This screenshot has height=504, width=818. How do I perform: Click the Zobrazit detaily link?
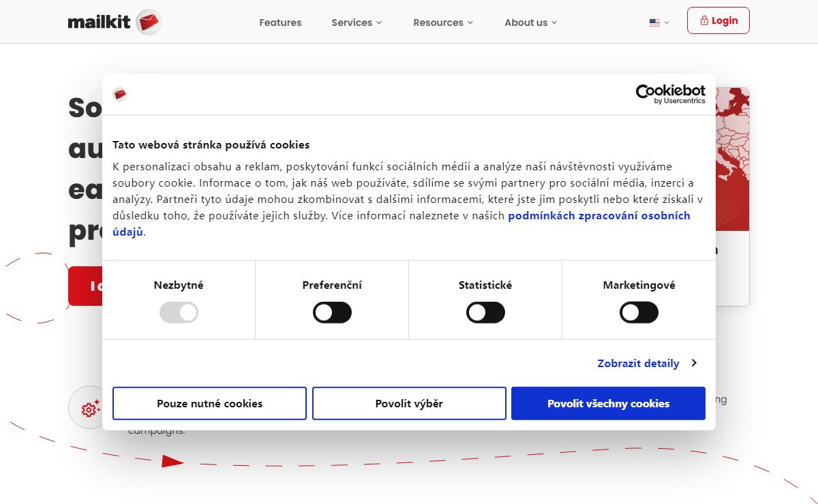pyautogui.click(x=638, y=363)
